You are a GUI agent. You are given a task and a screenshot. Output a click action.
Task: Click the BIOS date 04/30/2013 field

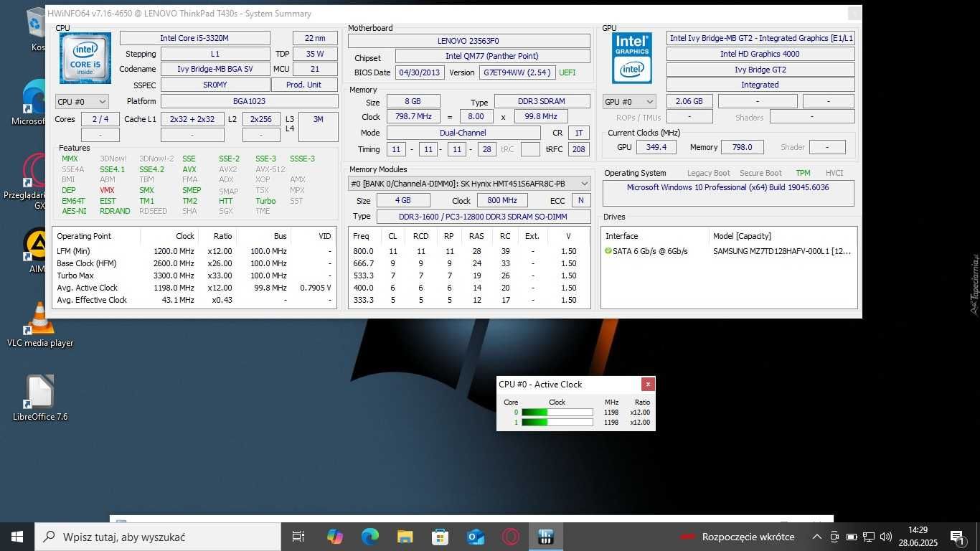coord(420,72)
